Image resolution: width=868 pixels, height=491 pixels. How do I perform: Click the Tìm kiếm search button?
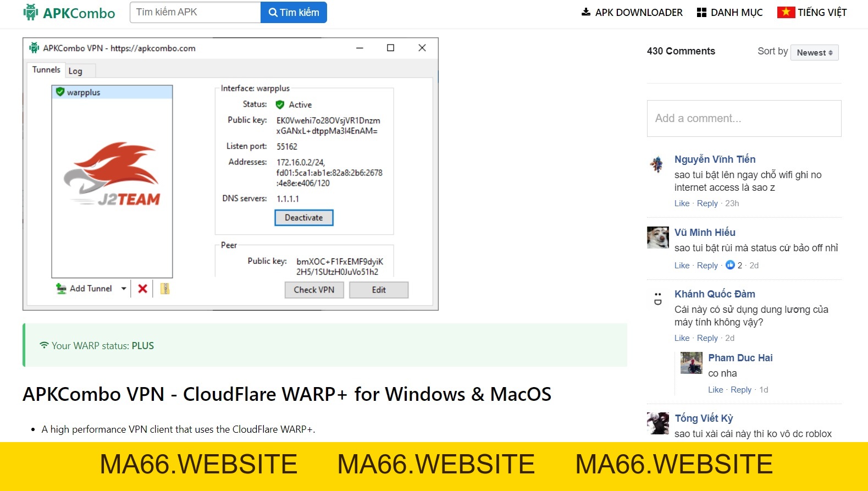click(x=294, y=13)
